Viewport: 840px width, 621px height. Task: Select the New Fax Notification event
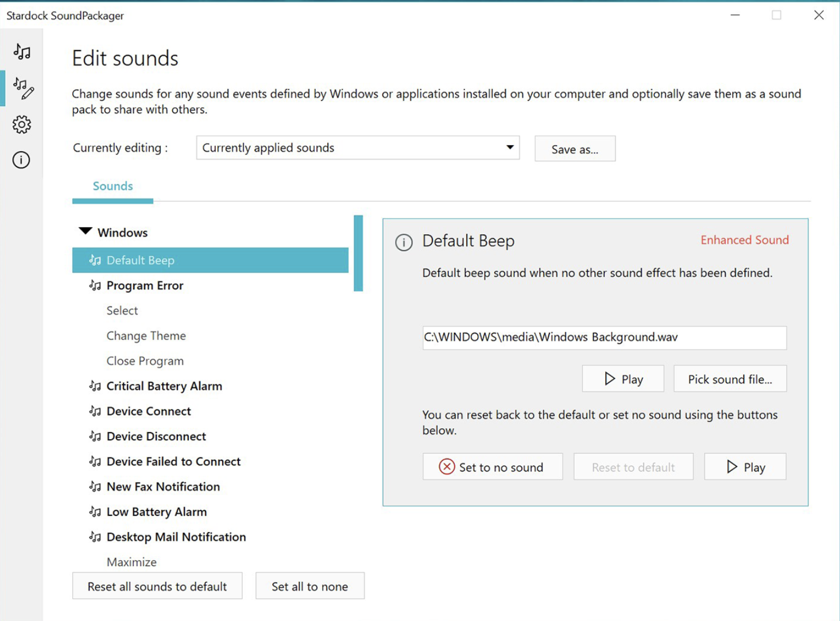(x=162, y=486)
